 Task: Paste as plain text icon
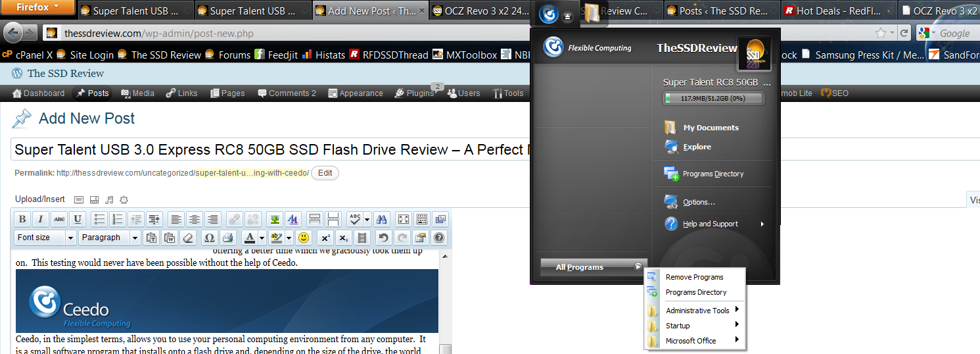[151, 238]
